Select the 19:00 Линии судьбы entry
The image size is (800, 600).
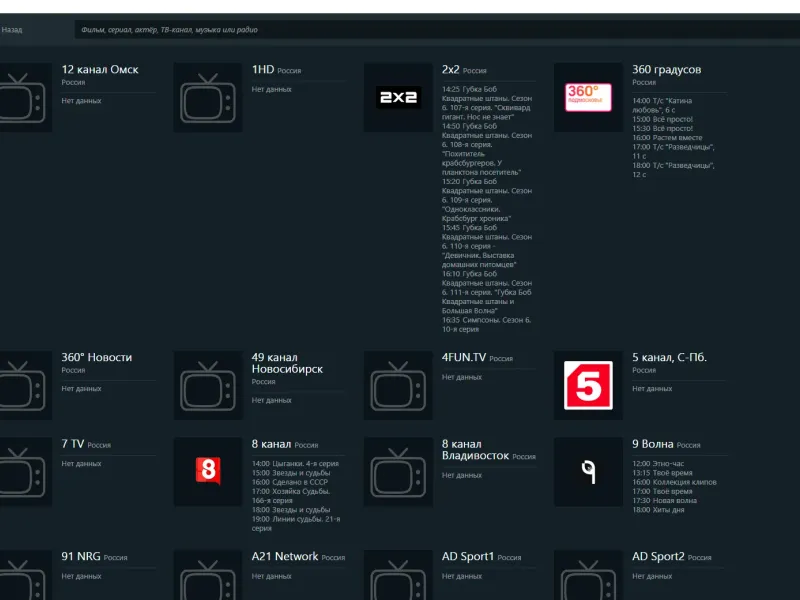pyautogui.click(x=296, y=524)
